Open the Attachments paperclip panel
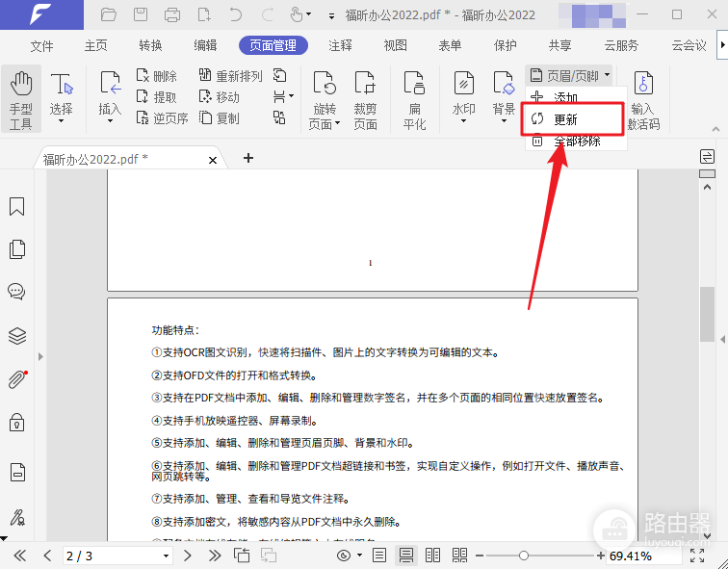Image resolution: width=728 pixels, height=569 pixels. click(x=17, y=379)
